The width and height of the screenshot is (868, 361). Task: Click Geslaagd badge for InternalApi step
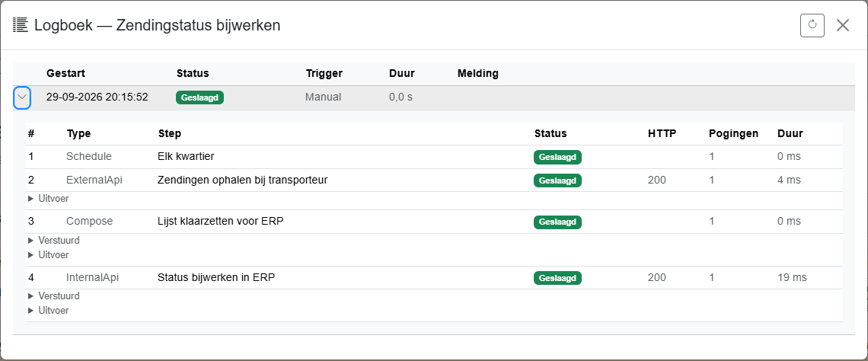(557, 278)
